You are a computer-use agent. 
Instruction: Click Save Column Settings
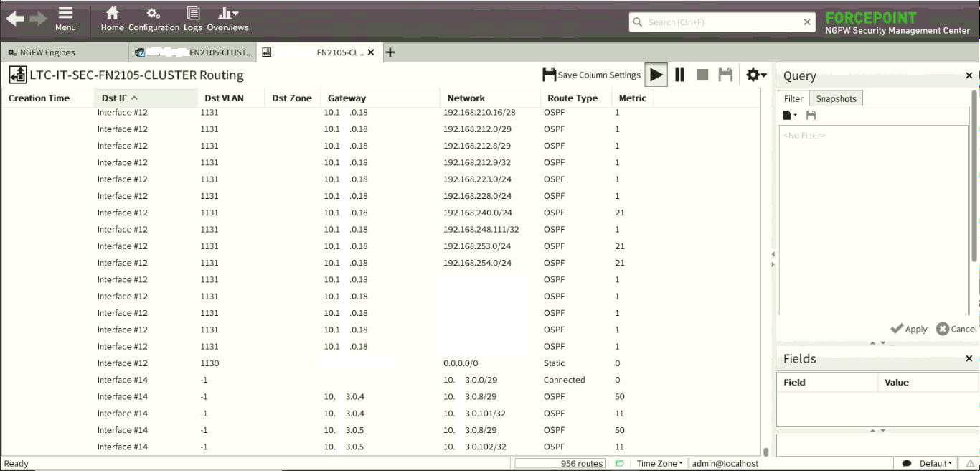[591, 75]
